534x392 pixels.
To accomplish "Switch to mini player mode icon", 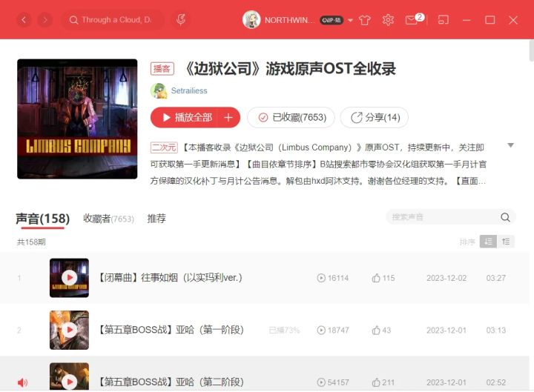I will pos(443,20).
